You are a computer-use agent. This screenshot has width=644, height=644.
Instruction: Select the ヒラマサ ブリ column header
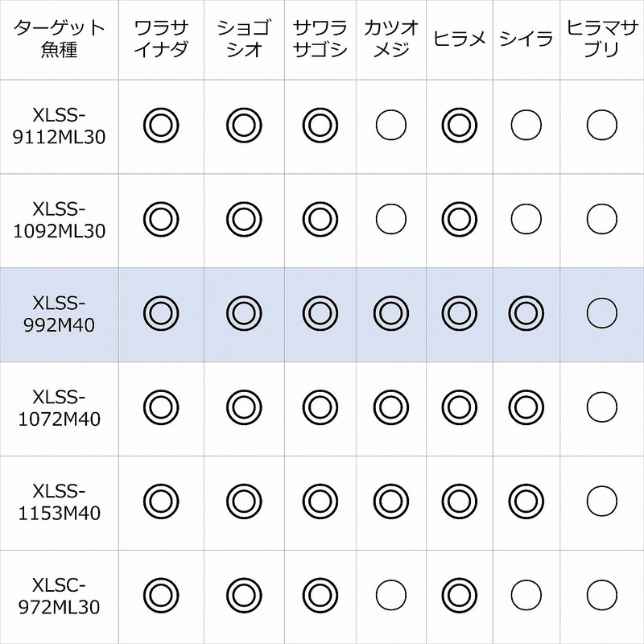click(602, 39)
